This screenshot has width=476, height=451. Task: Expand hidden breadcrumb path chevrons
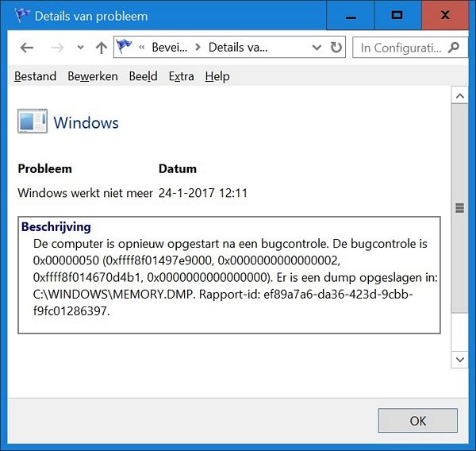(x=141, y=48)
